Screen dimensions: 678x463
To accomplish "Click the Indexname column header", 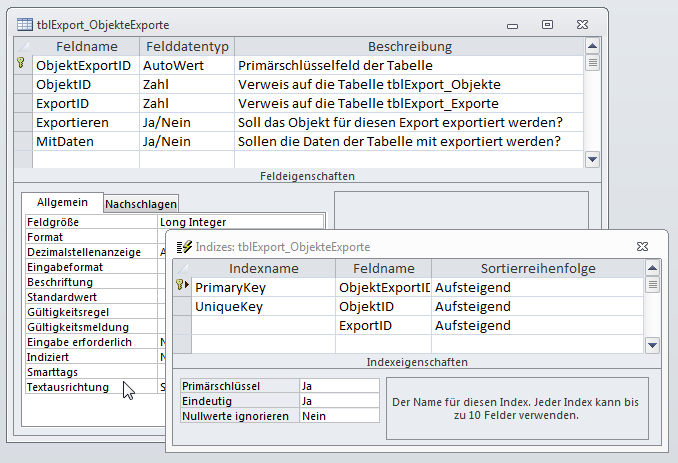I will coord(263,268).
